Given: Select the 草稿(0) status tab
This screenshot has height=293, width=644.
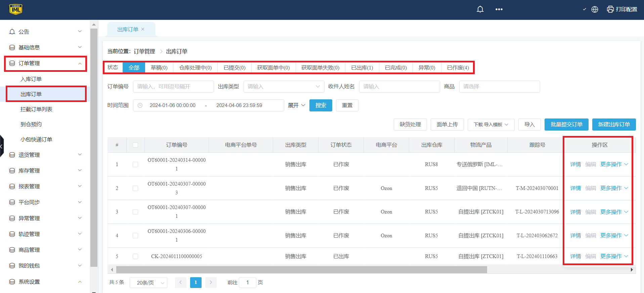Looking at the screenshot, I should (159, 67).
